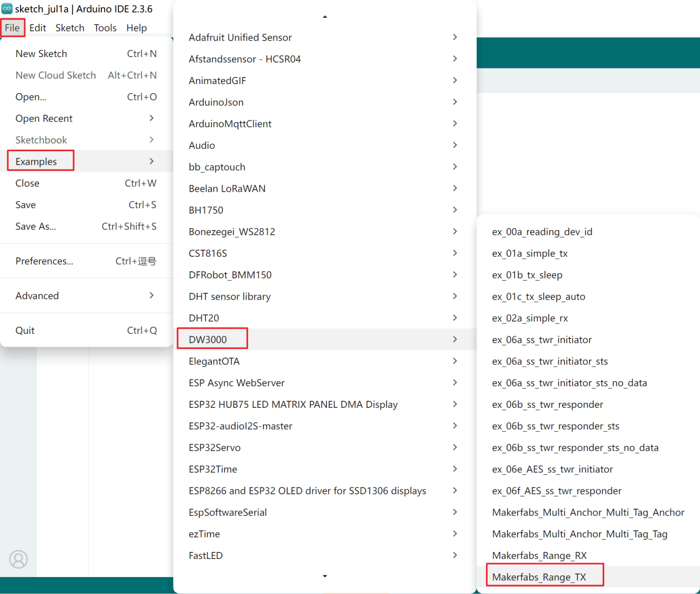This screenshot has height=594, width=700.
Task: Choose New Sketch from the File menu
Action: (86, 54)
